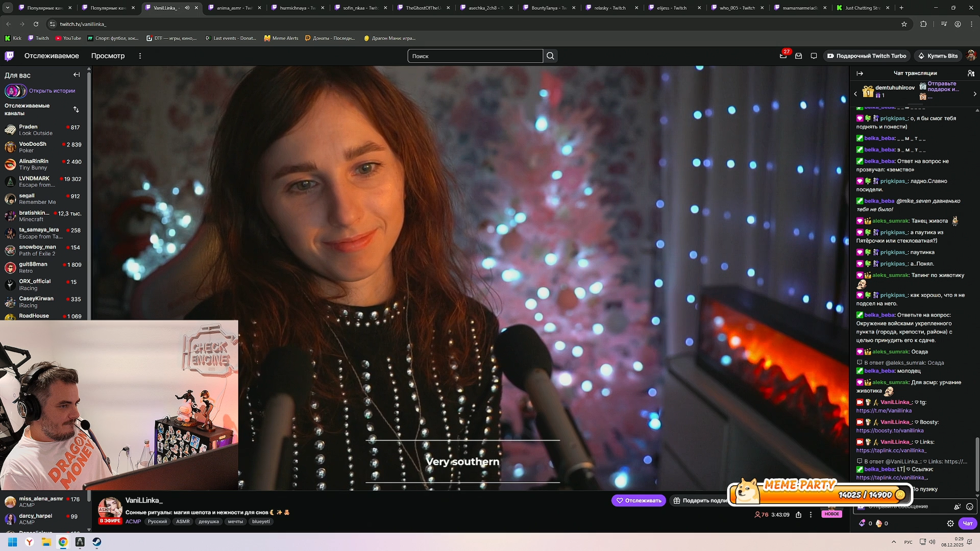Mute the VanilLinka_ browser tab audio
This screenshot has height=551, width=980.
click(x=187, y=8)
